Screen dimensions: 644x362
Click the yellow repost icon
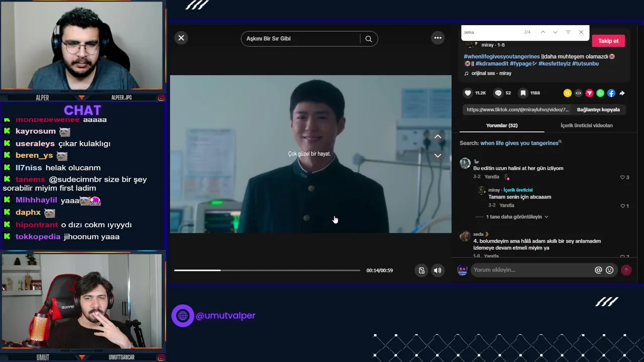pos(568,93)
